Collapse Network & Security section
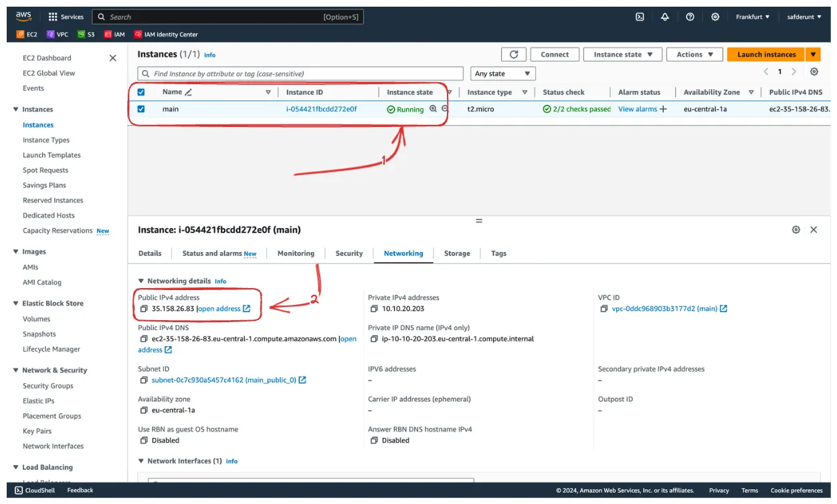 tap(16, 370)
